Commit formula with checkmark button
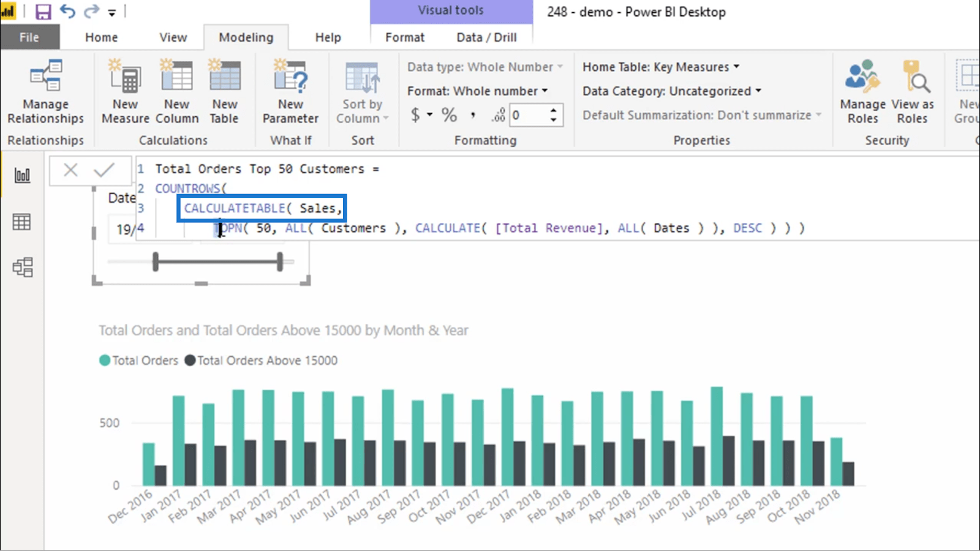This screenshot has height=551, width=980. (x=104, y=170)
